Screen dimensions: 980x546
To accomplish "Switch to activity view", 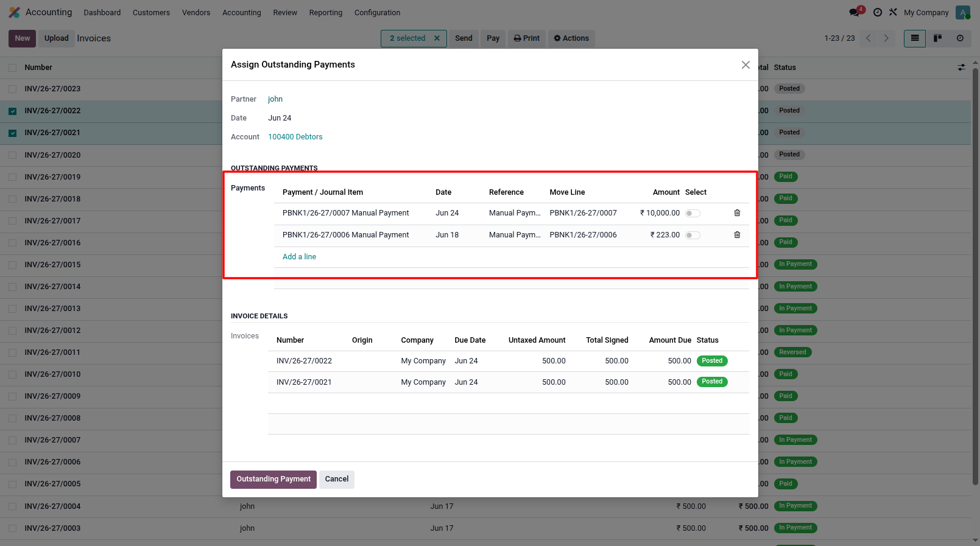I will pyautogui.click(x=960, y=38).
